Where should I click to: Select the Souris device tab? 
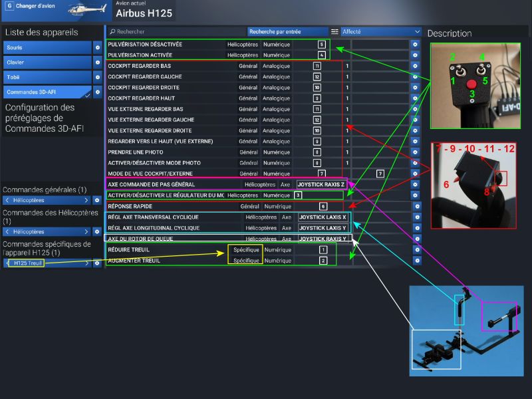(47, 47)
